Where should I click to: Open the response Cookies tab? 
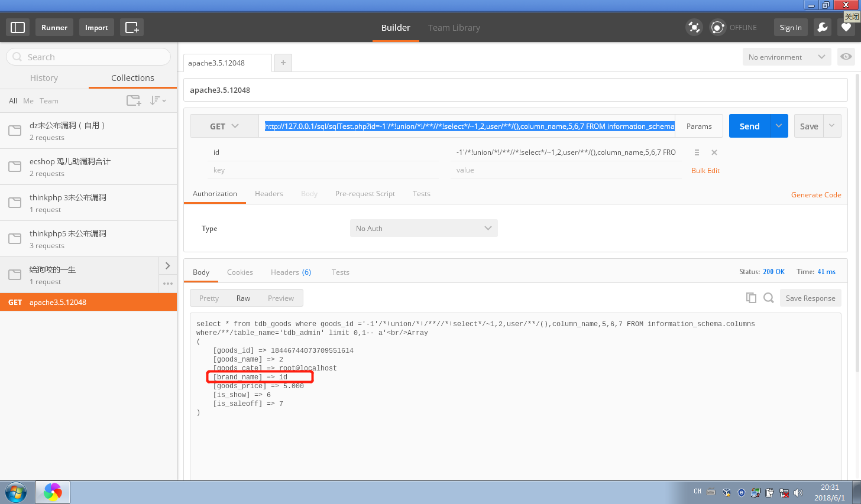pyautogui.click(x=240, y=272)
